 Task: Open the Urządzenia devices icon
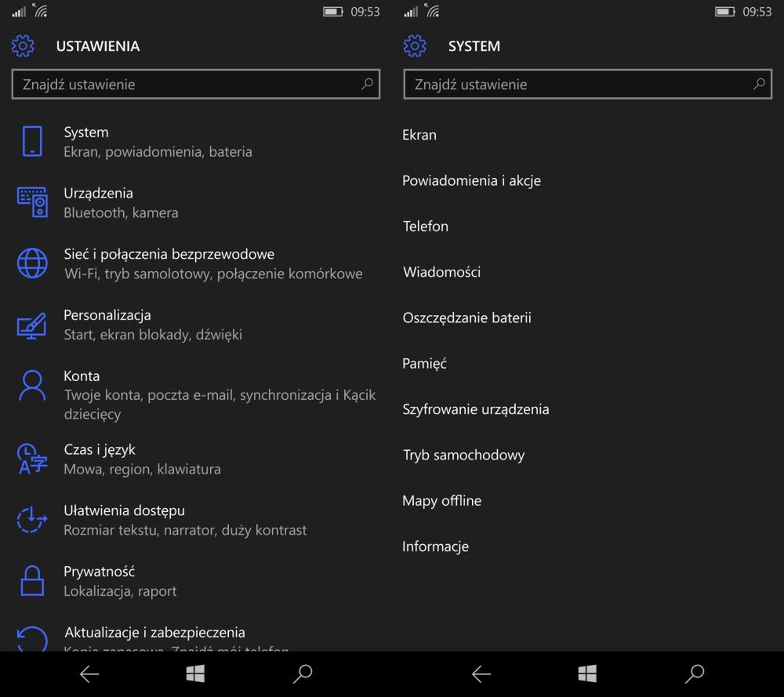click(x=32, y=202)
